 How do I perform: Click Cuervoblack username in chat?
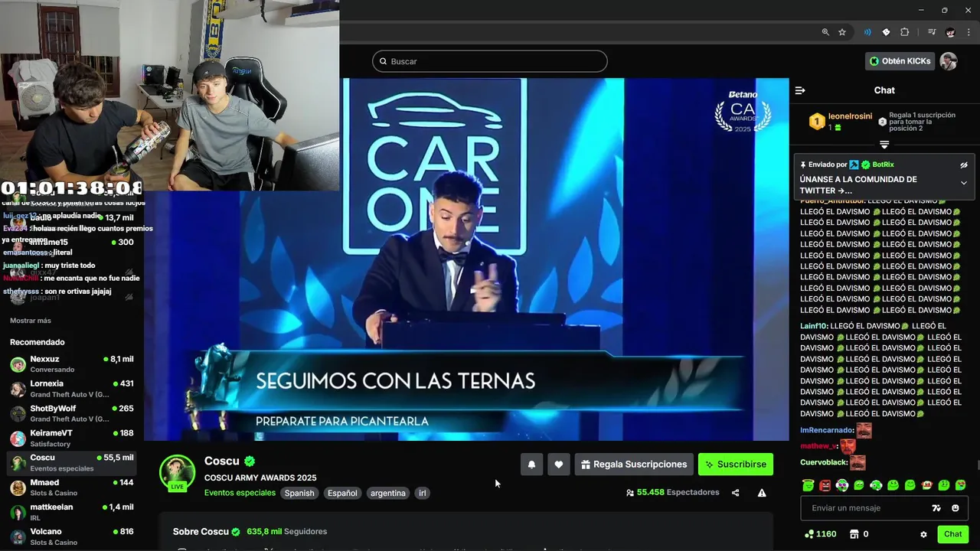pos(824,462)
